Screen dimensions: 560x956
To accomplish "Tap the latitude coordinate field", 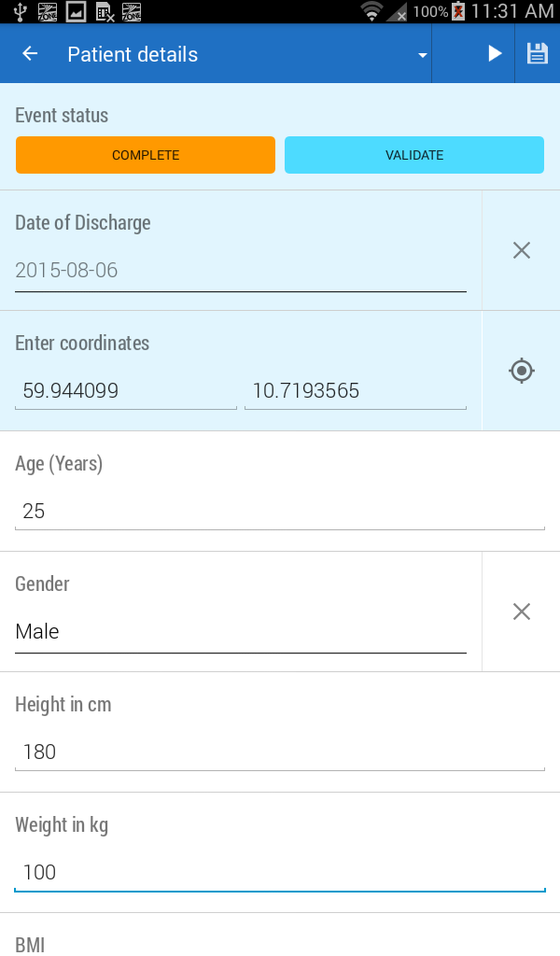I will click(126, 391).
